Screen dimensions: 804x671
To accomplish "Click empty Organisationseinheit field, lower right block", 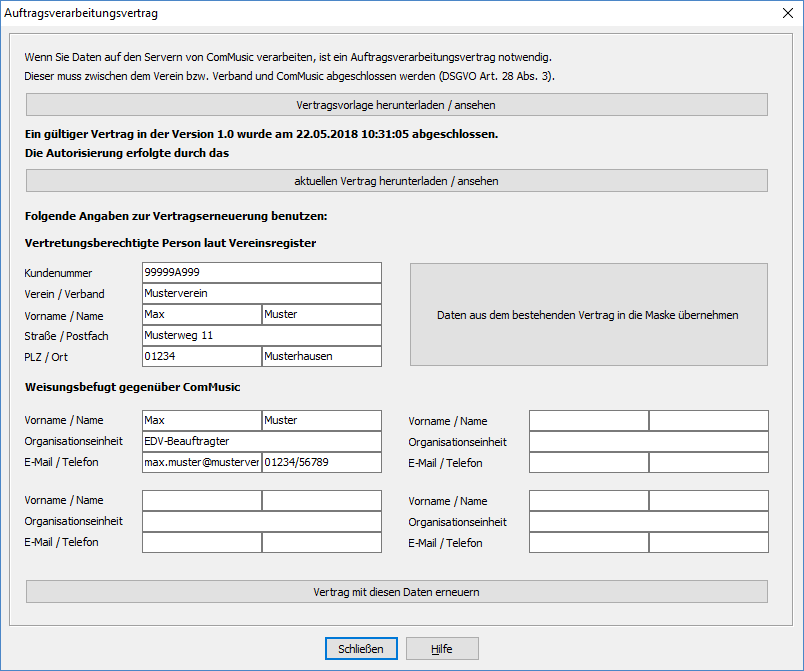I will [x=649, y=521].
